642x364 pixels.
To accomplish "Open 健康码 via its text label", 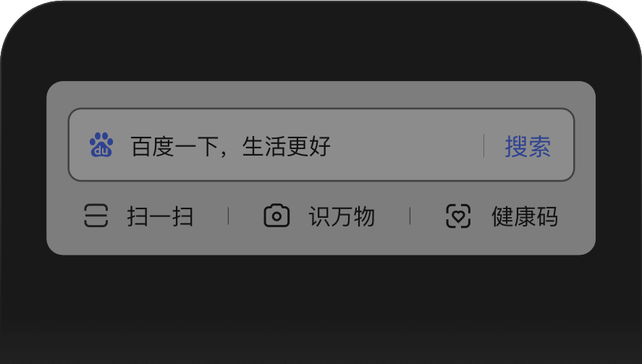I will coord(525,216).
